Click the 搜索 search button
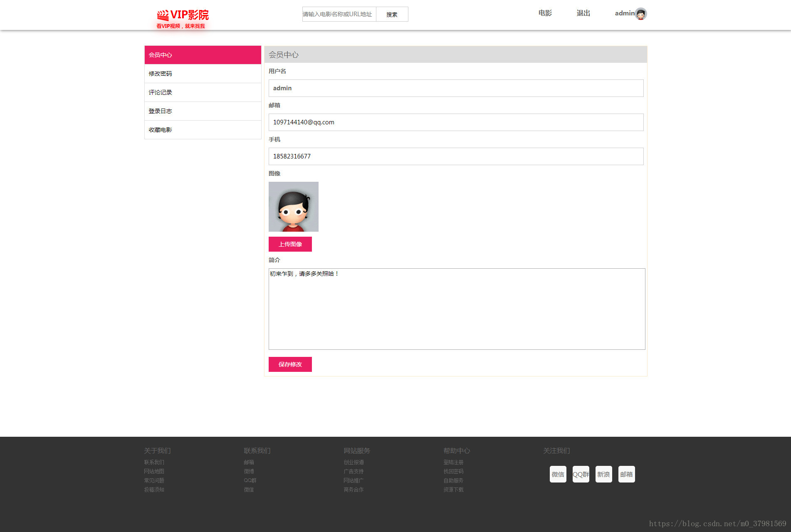This screenshot has width=791, height=532. pyautogui.click(x=392, y=14)
